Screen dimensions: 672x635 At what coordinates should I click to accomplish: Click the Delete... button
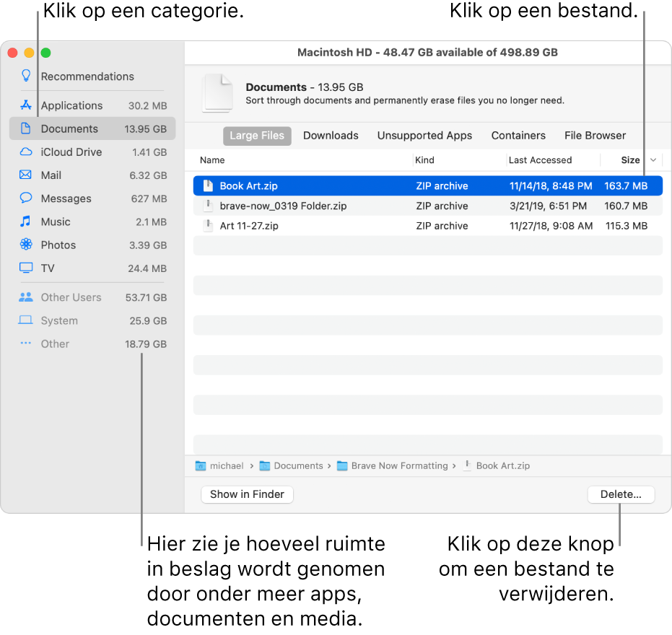point(621,494)
